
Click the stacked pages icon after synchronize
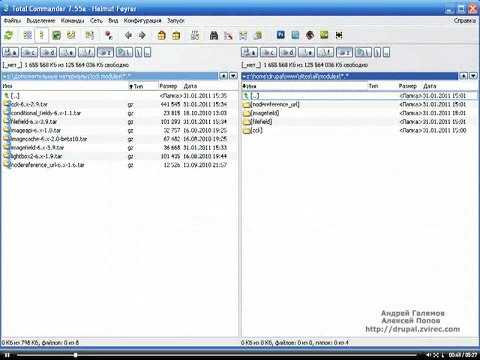click(x=258, y=35)
